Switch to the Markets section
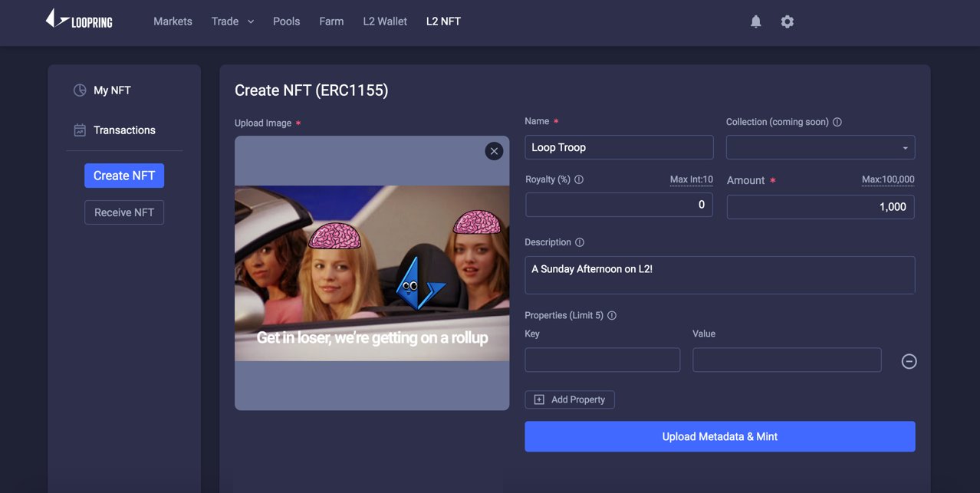980x493 pixels. click(173, 21)
